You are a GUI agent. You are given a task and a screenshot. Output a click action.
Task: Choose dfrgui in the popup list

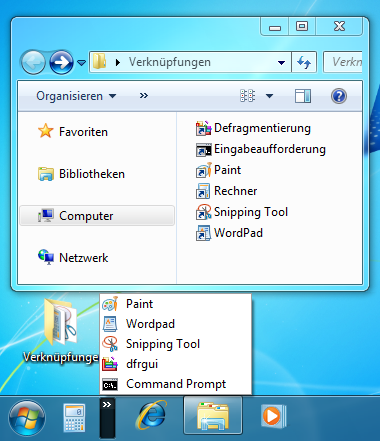click(x=176, y=364)
